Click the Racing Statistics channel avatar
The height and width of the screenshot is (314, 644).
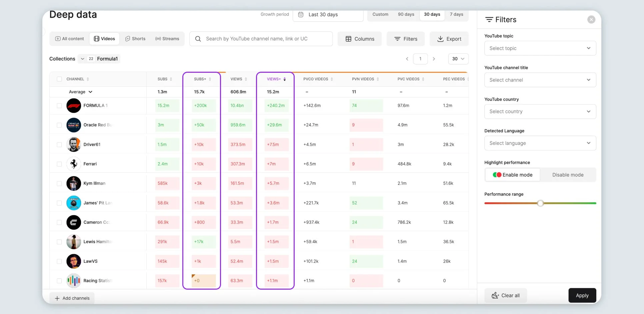(x=74, y=281)
